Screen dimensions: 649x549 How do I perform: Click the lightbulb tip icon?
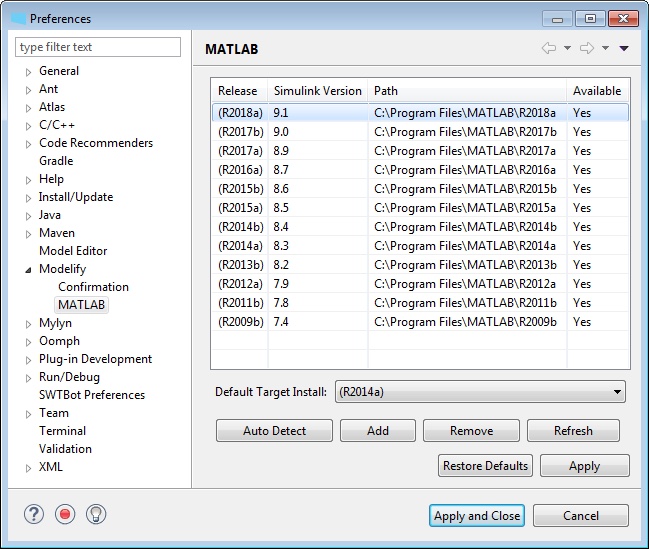point(96,514)
